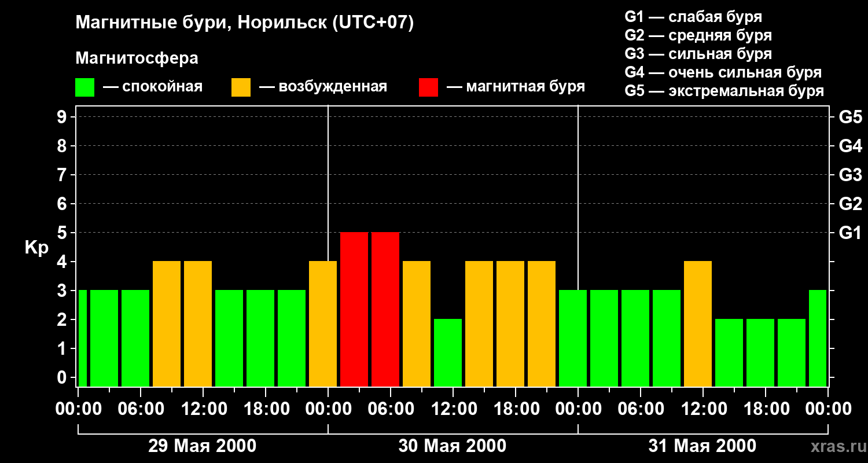Click the '12:00' time label under 30 May

pyautogui.click(x=453, y=409)
